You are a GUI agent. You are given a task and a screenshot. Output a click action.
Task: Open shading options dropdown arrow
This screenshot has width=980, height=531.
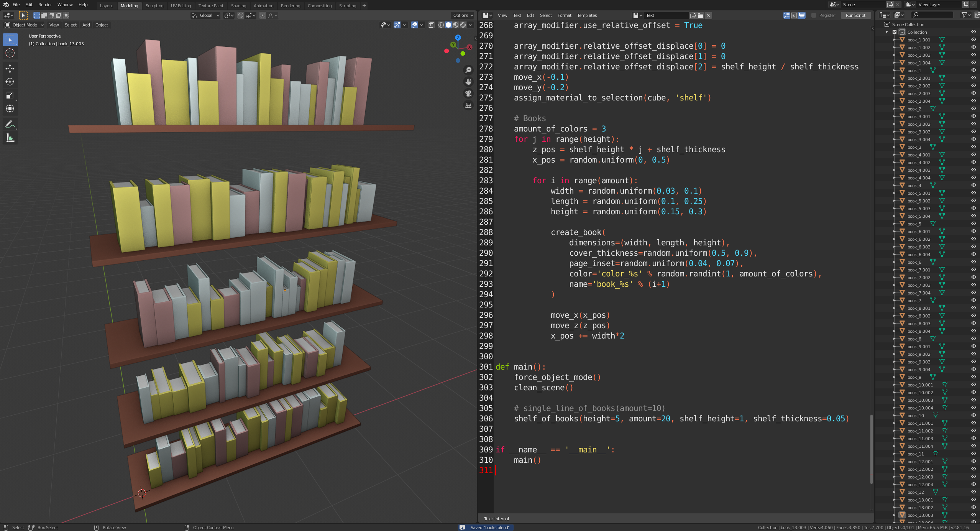(471, 25)
